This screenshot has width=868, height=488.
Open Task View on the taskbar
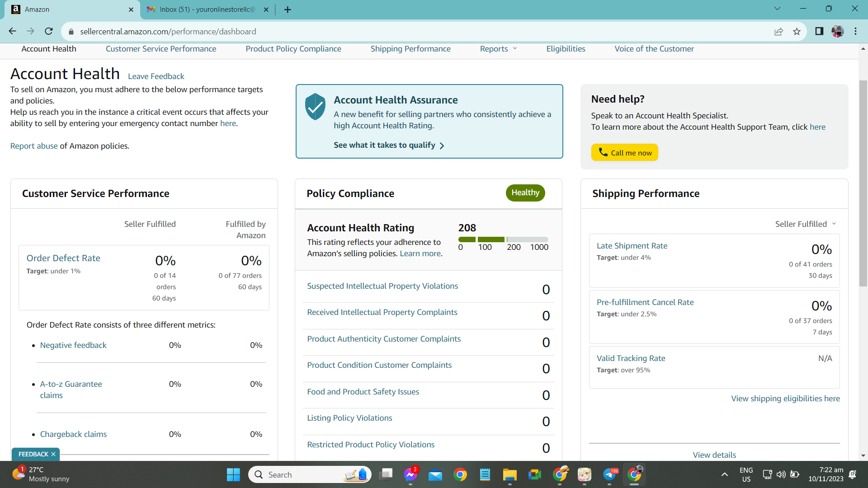click(x=386, y=474)
